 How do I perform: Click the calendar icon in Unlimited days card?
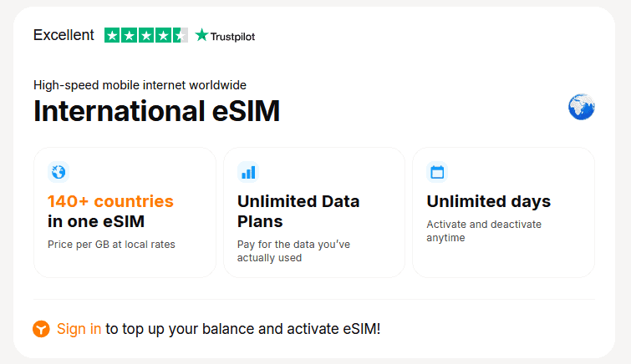click(x=436, y=172)
